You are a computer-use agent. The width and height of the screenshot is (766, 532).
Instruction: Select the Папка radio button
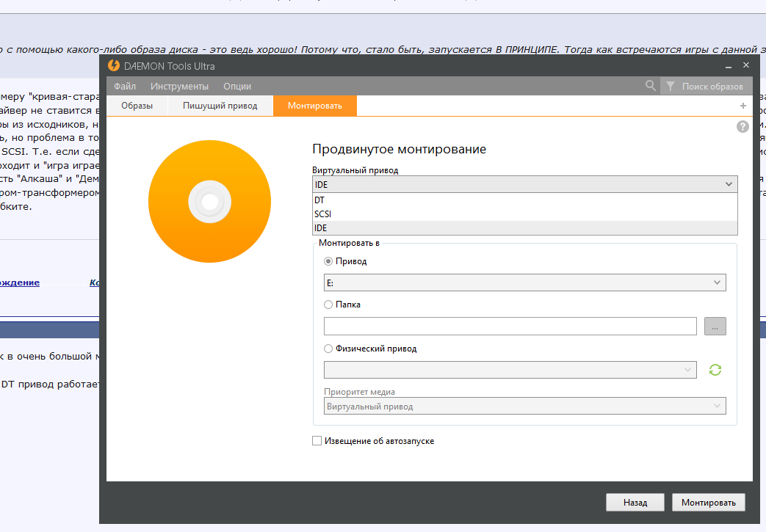click(328, 305)
